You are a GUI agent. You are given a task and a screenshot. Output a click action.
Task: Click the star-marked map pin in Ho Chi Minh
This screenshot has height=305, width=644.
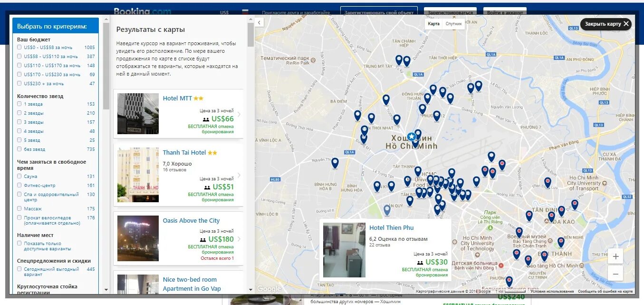pyautogui.click(x=412, y=136)
